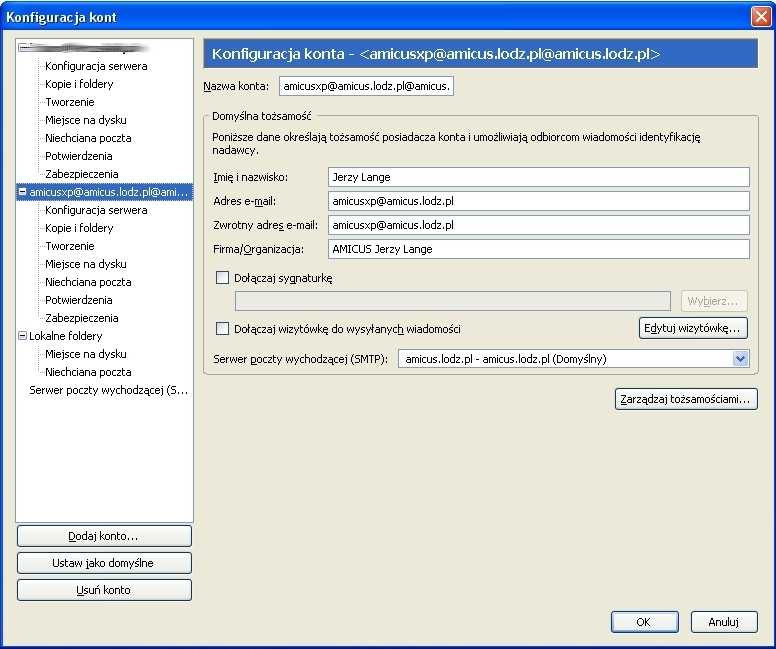Collapse the amicusxp@amicus.lodz.pl account tree
The height and width of the screenshot is (649, 776).
pyautogui.click(x=23, y=192)
